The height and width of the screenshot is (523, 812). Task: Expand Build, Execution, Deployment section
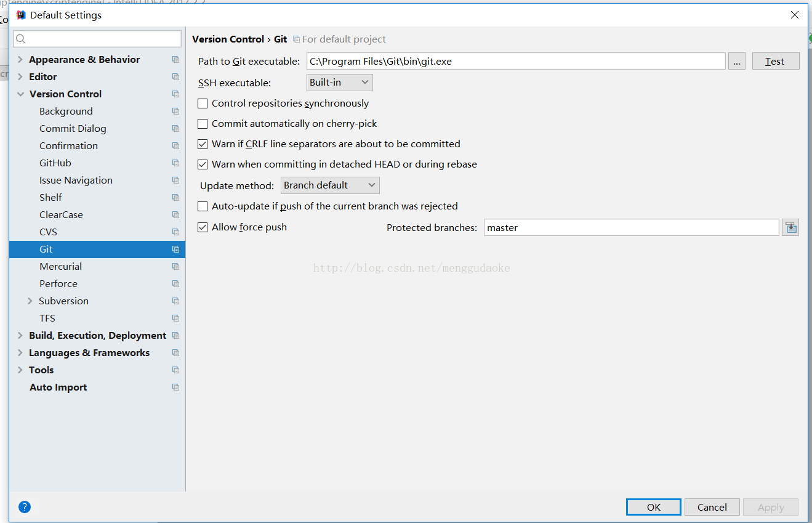pos(20,336)
